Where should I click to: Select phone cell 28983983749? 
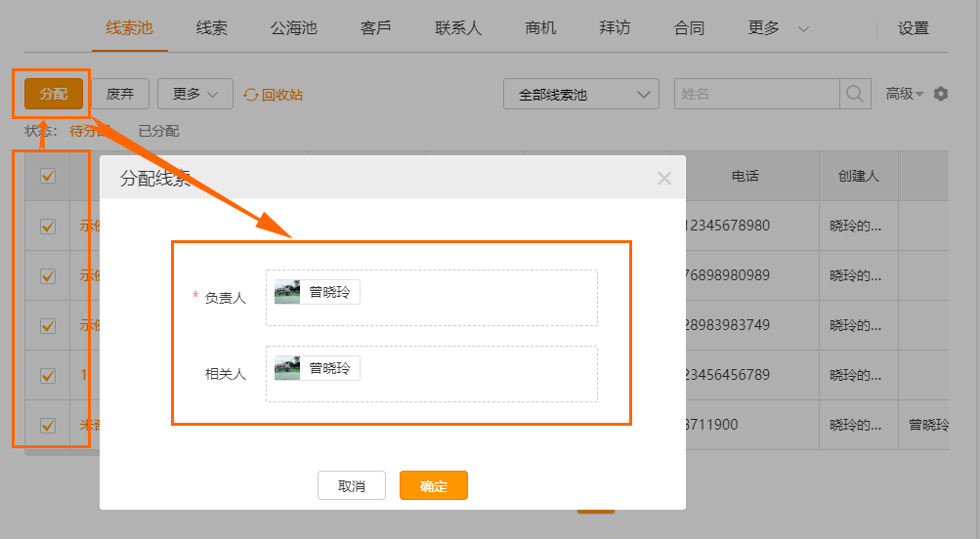tap(728, 325)
